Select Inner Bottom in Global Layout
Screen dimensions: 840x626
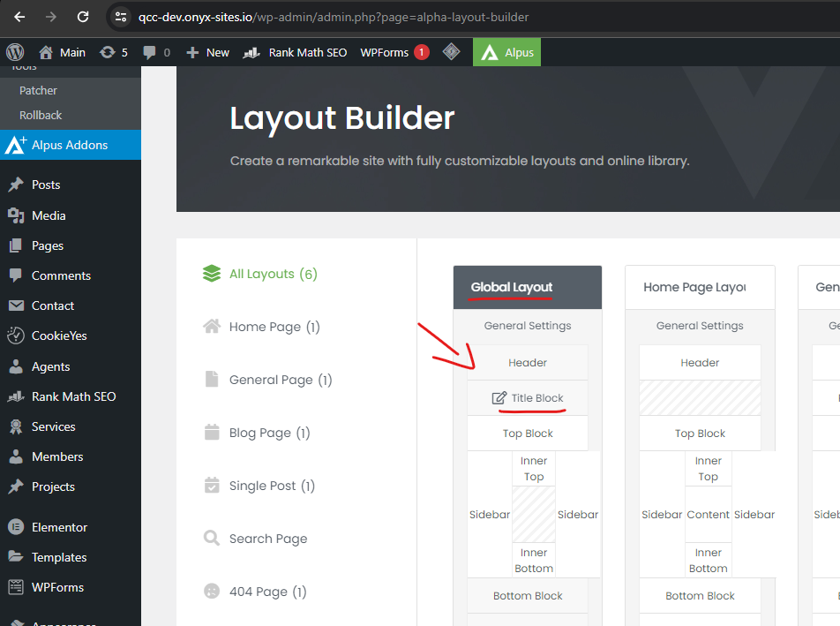534,560
